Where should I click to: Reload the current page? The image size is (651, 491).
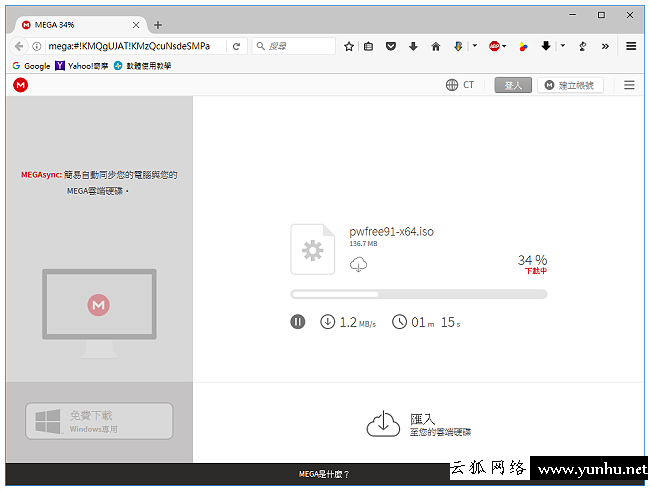236,46
